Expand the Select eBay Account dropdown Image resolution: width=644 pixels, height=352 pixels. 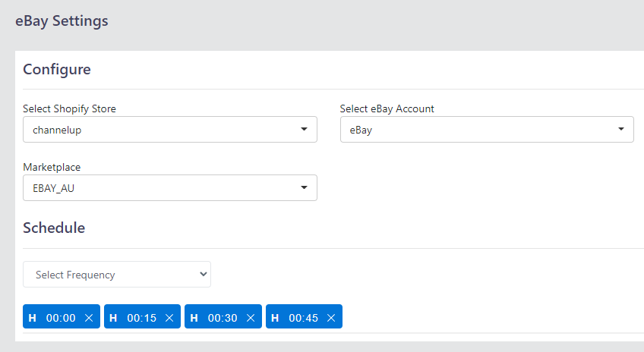487,130
